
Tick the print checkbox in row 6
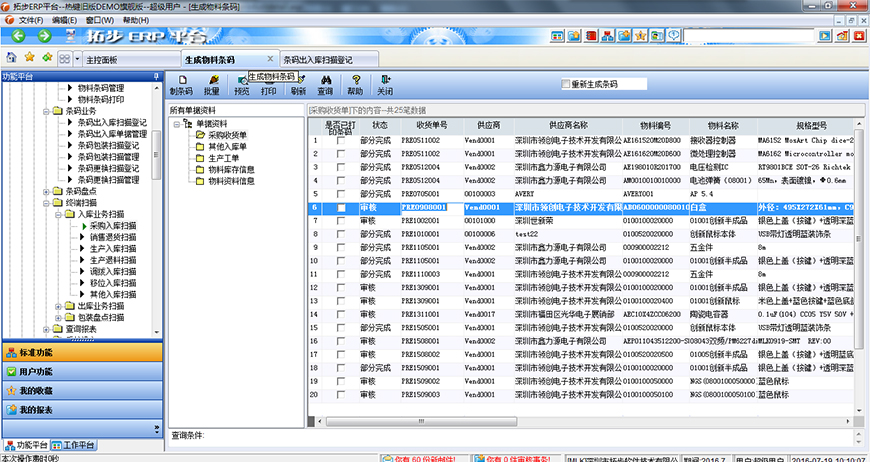click(341, 207)
